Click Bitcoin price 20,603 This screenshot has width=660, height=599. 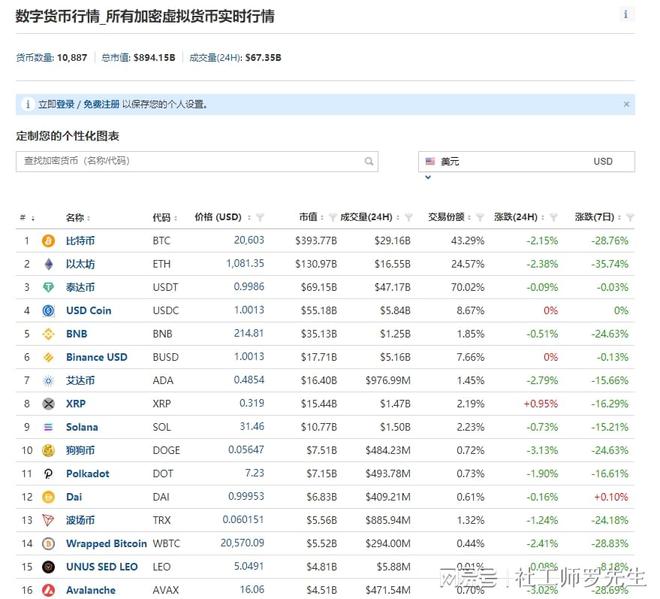249,240
